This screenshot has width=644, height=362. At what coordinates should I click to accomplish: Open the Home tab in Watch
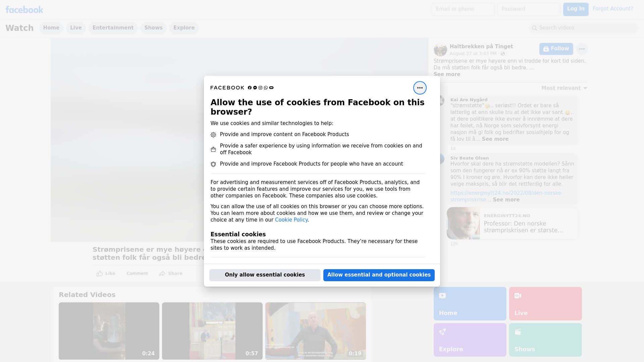[51, 28]
